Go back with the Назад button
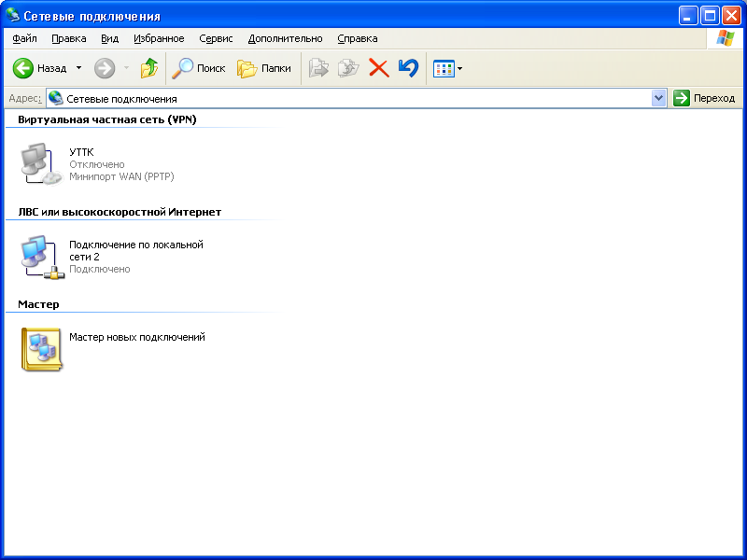 [39, 68]
